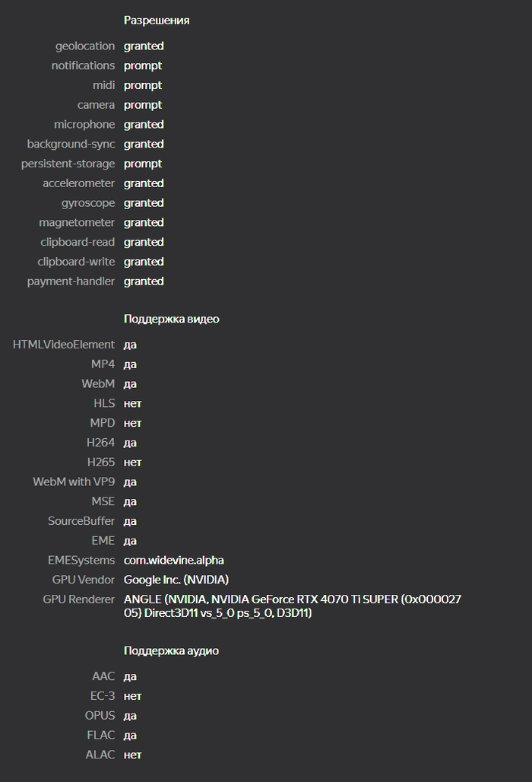This screenshot has width=532, height=782.
Task: Select the нет value next to ALAC
Action: [x=133, y=755]
